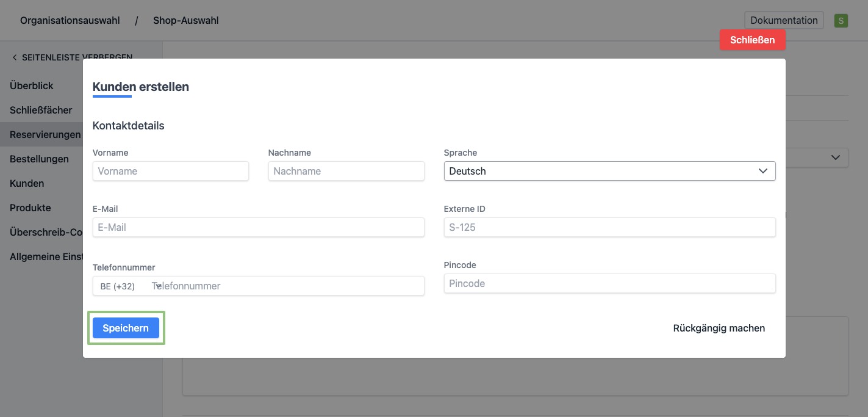Open Überblick in the sidebar

tap(32, 86)
